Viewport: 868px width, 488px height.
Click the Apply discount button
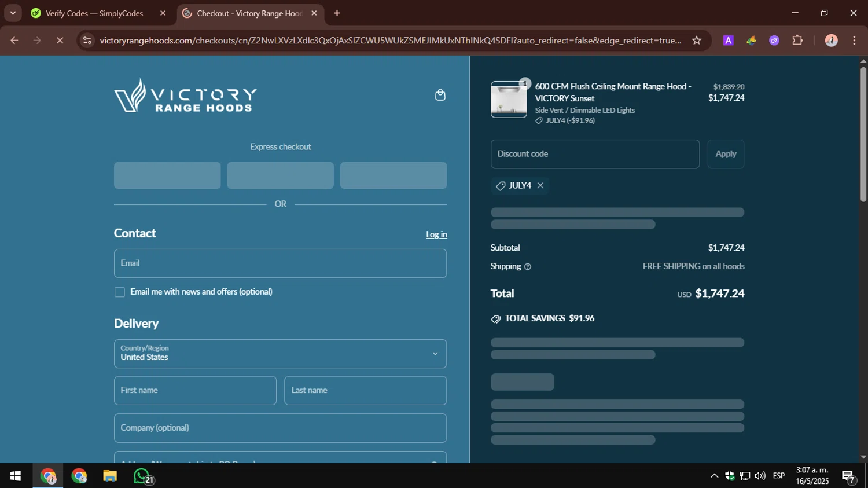tap(726, 154)
